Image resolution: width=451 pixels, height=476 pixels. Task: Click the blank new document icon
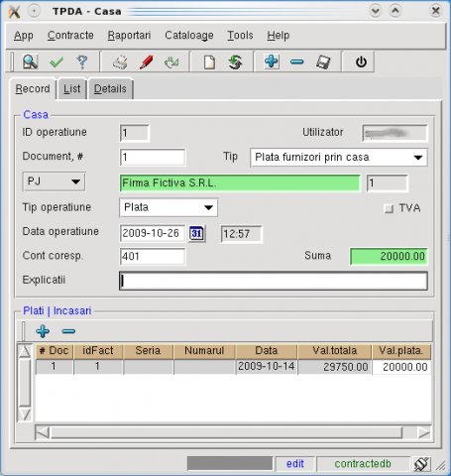[209, 61]
